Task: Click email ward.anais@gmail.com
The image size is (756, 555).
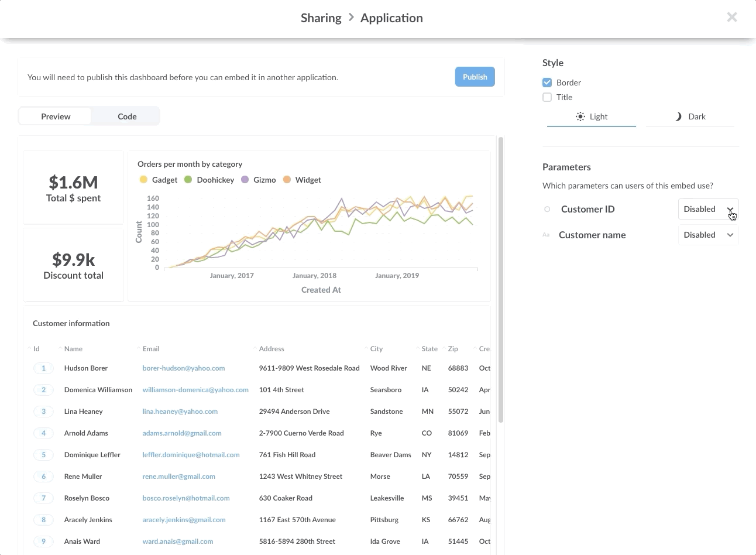Action: (x=178, y=542)
